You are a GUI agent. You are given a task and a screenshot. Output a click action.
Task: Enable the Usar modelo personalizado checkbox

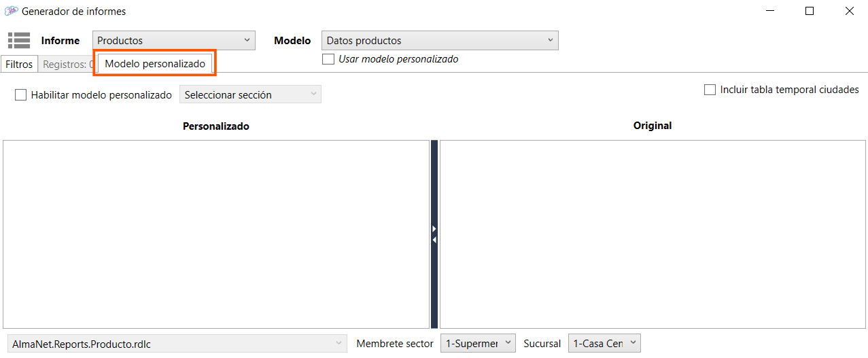[328, 59]
